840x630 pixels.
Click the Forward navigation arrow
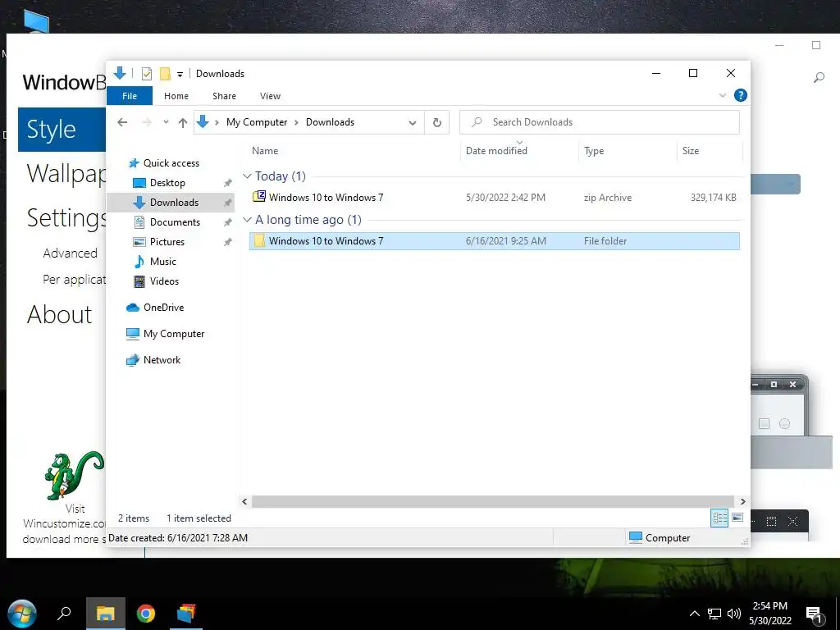coord(146,122)
